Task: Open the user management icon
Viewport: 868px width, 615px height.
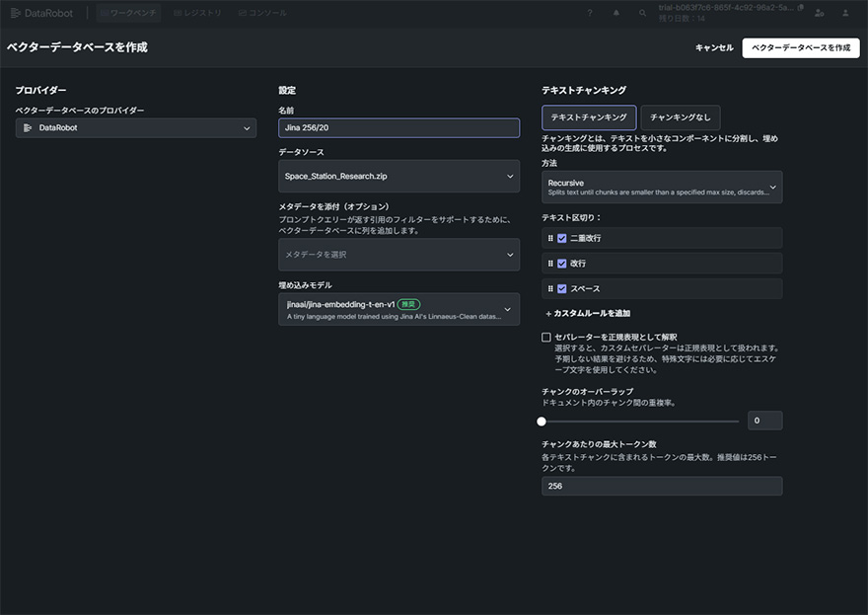Action: click(x=821, y=13)
